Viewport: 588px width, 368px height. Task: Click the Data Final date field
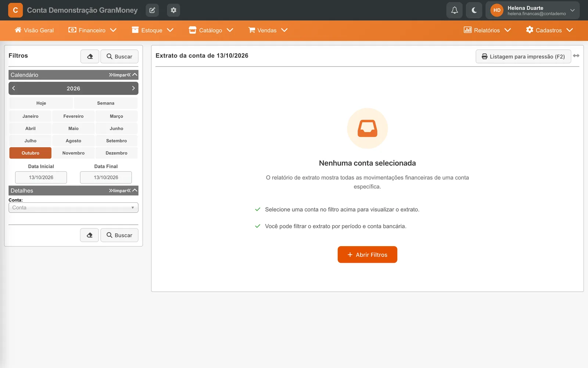pos(106,177)
